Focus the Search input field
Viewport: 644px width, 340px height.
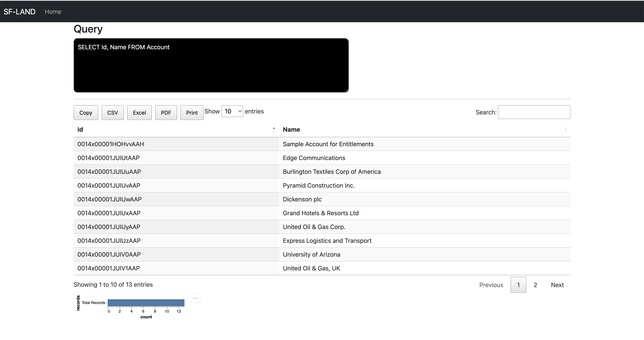click(x=534, y=112)
